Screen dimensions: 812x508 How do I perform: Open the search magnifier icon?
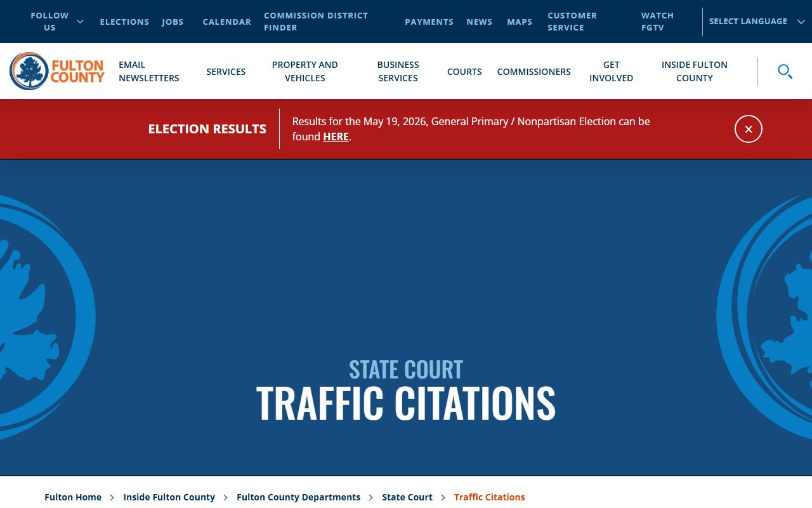785,71
